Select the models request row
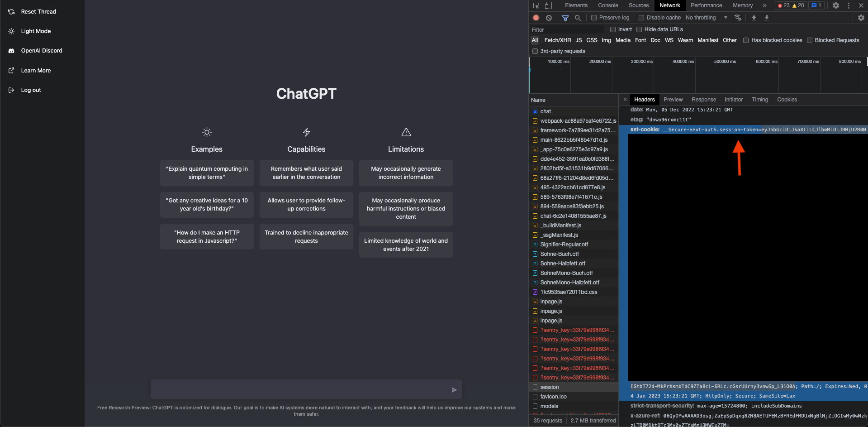This screenshot has height=427, width=868. (574, 406)
